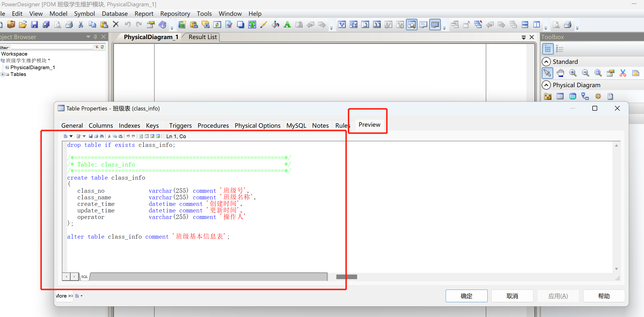Switch the Toolbox to list view
This screenshot has height=317, width=644.
(560, 49)
